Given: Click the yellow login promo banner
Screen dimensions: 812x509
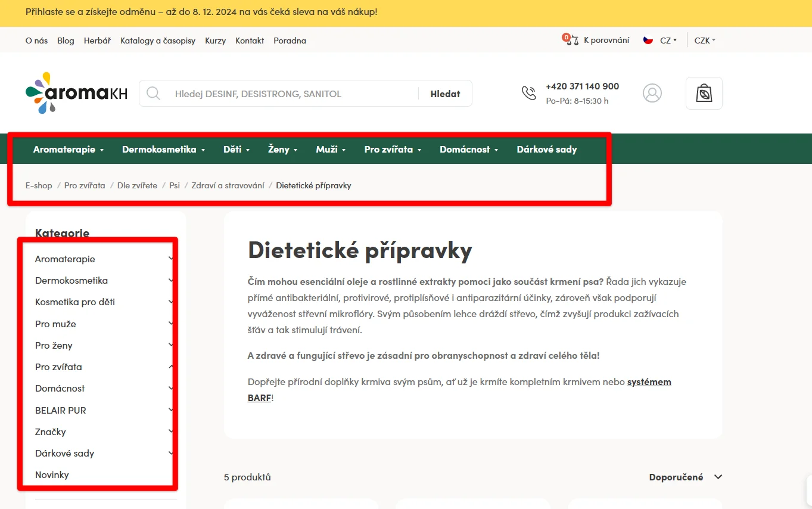Looking at the screenshot, I should click(406, 12).
